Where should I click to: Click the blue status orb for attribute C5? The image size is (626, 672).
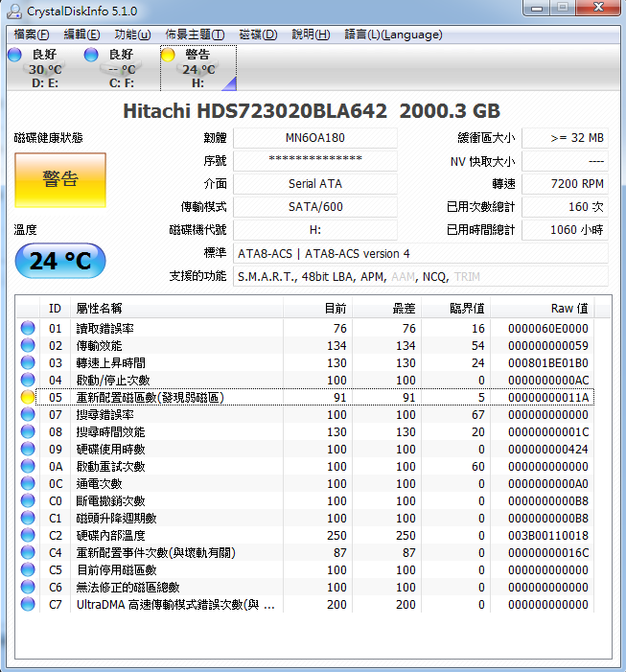tap(28, 569)
